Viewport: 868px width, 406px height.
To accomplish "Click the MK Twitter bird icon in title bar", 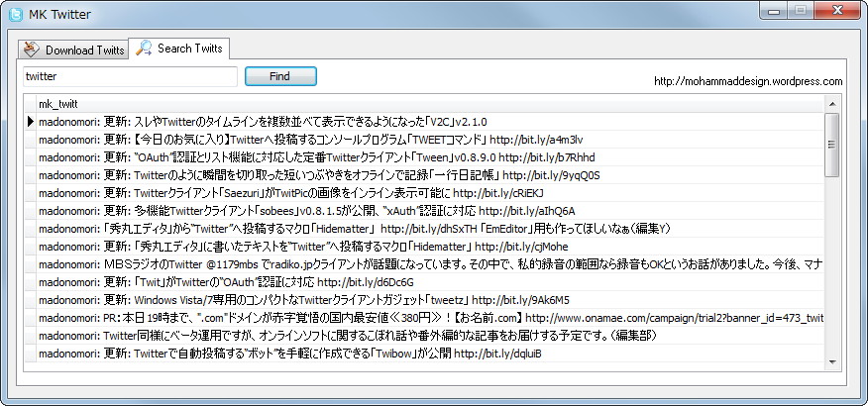I will (x=16, y=15).
